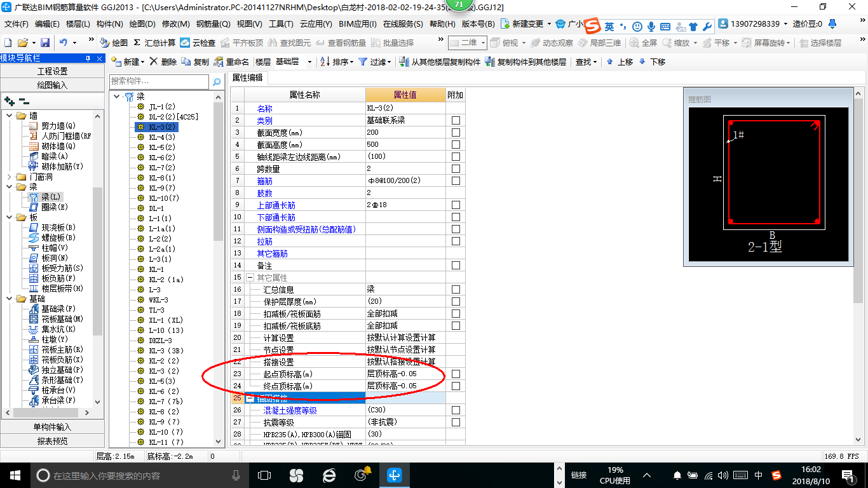The image size is (868, 488).
Task: Expand the 门窗洞 folder in navigation tree
Action: [x=9, y=177]
